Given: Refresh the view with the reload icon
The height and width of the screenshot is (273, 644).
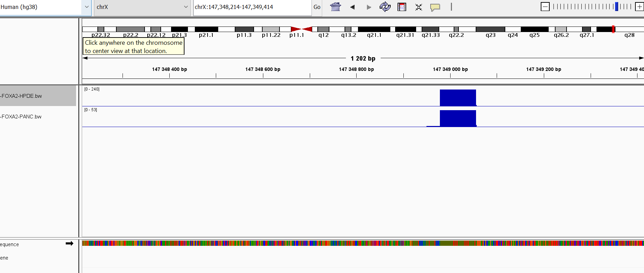Looking at the screenshot, I should tap(385, 7).
